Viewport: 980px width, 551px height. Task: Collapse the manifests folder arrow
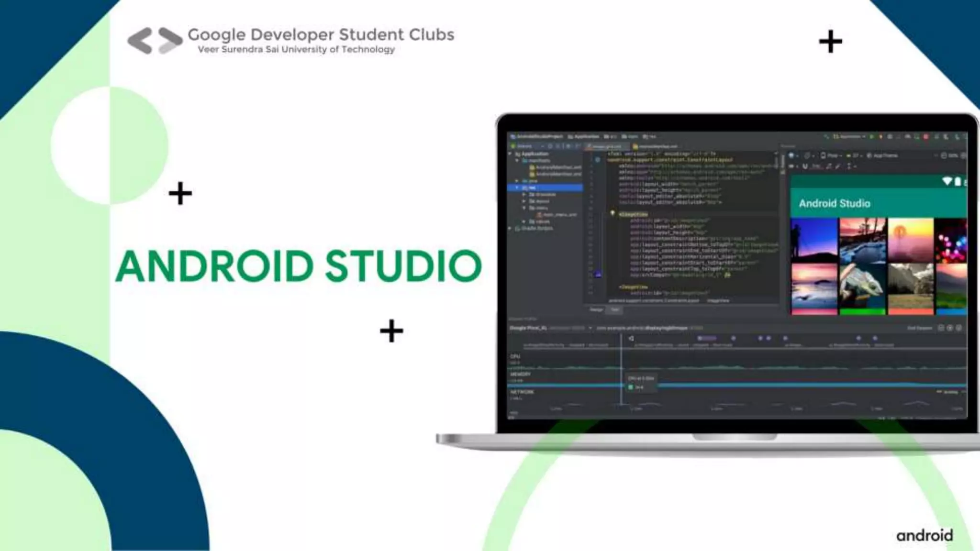click(517, 161)
